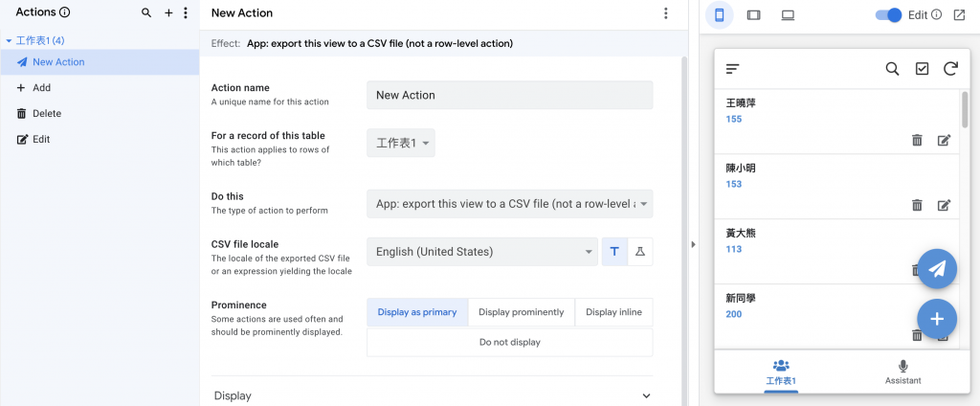This screenshot has width=980, height=406.
Task: Open the CSV file locale dropdown
Action: point(481,252)
